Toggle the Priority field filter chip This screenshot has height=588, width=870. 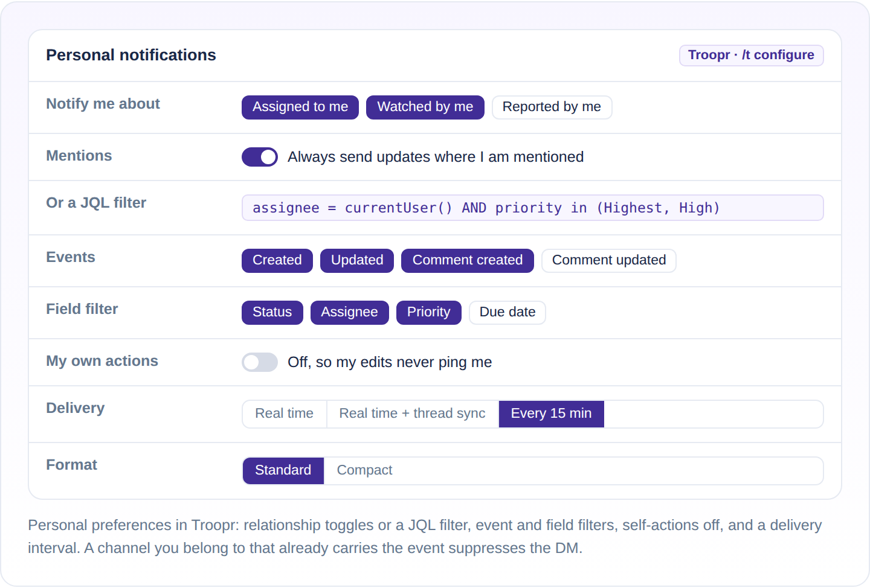point(429,313)
